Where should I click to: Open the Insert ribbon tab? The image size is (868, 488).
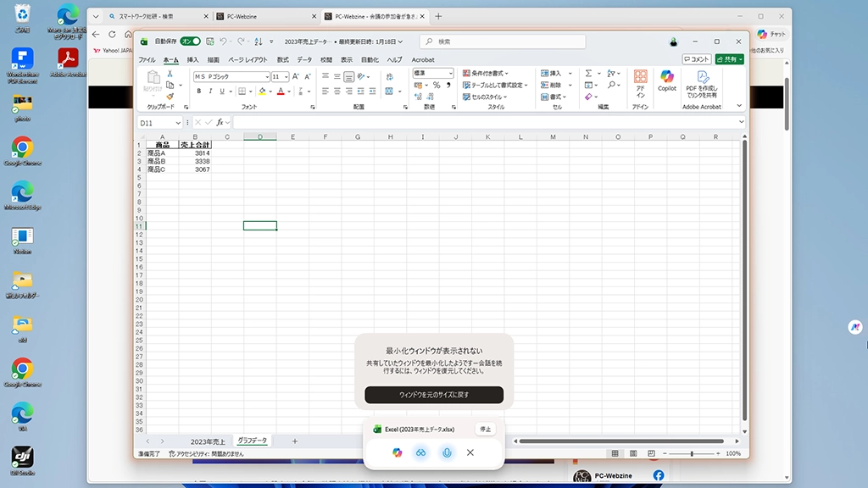(192, 60)
